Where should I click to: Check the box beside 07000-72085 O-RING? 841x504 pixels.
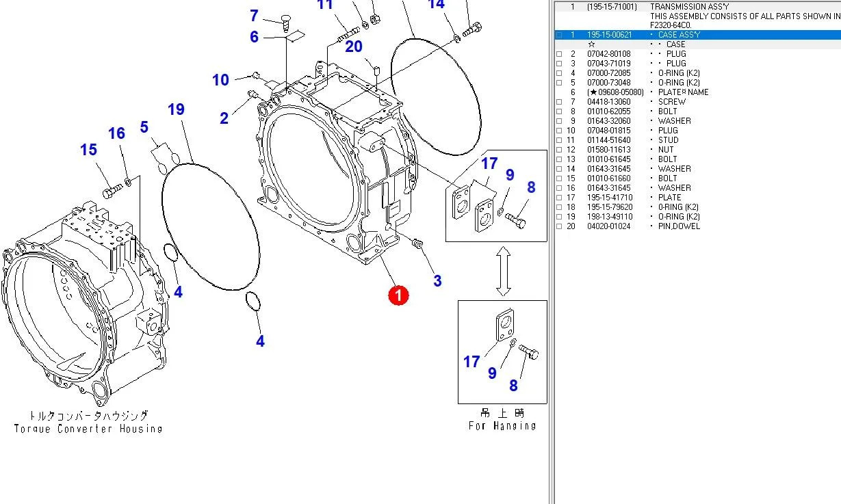coord(559,73)
